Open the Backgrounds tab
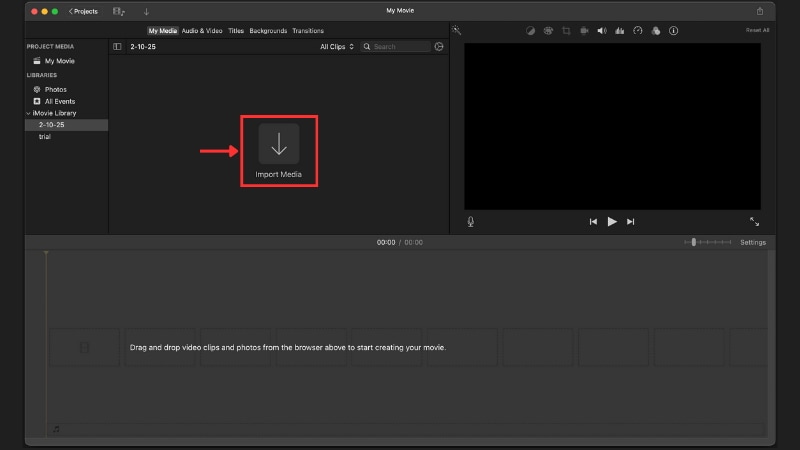The height and width of the screenshot is (450, 800). [268, 31]
